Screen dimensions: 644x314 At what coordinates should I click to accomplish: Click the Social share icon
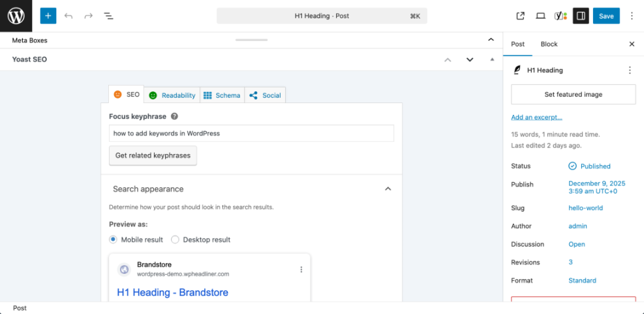click(x=253, y=95)
